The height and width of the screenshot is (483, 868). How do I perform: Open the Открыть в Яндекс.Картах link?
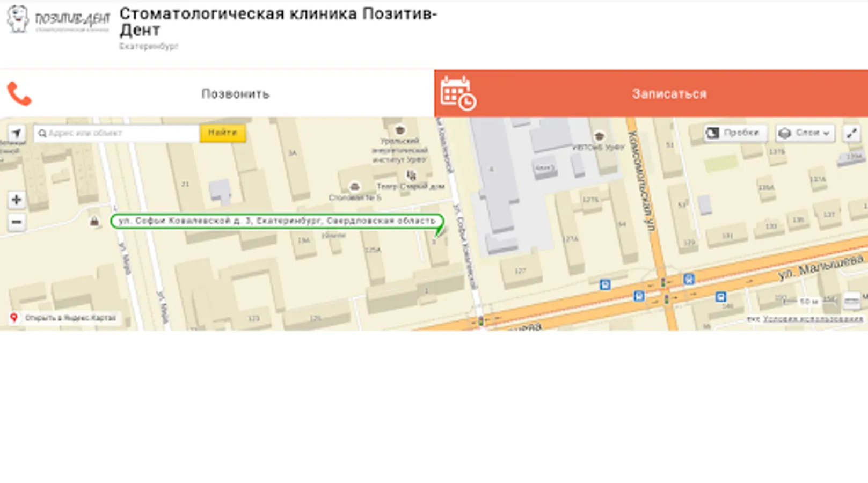point(64,318)
